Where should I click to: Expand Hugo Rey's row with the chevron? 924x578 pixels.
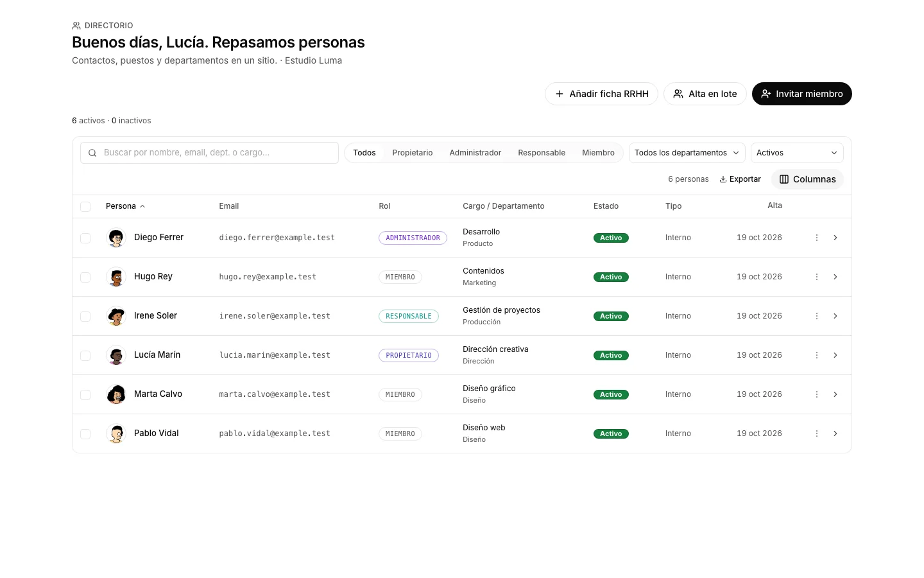click(x=835, y=277)
